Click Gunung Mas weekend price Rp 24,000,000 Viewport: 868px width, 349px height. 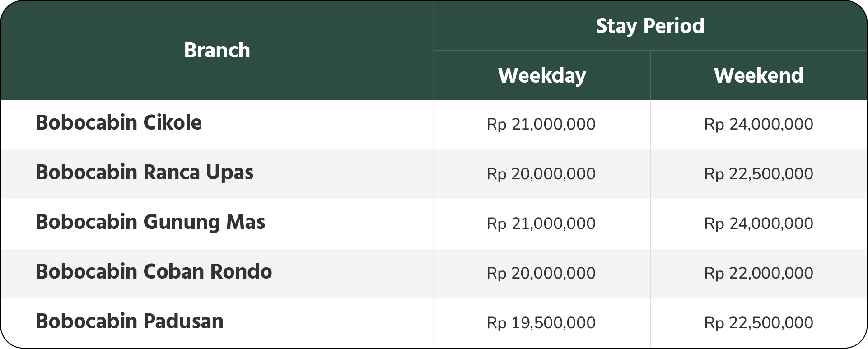759,223
